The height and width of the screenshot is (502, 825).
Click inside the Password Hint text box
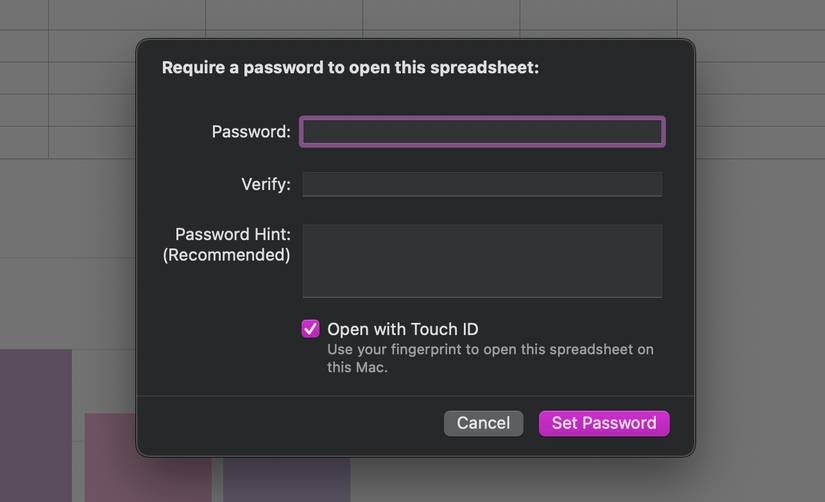pos(482,260)
